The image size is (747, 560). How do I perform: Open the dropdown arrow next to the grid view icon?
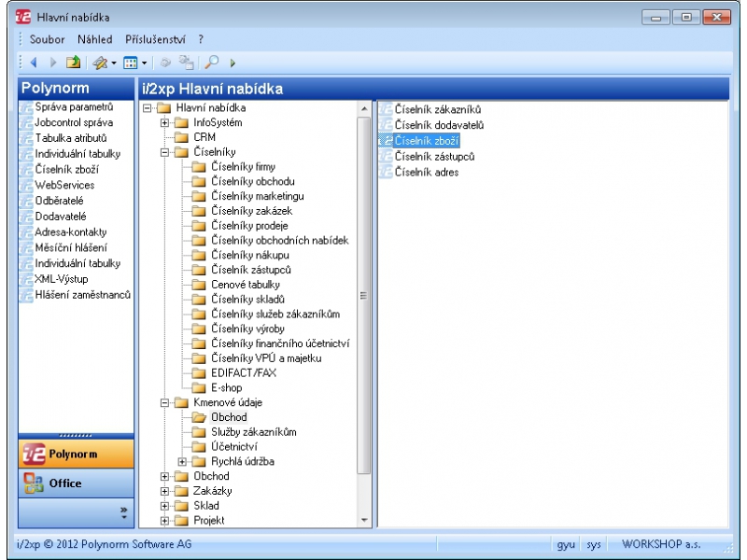coord(144,63)
